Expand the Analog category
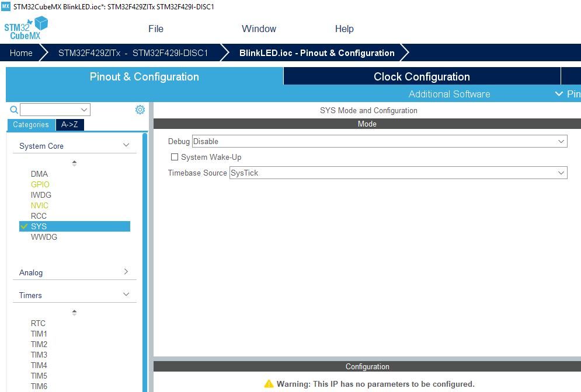Image resolution: width=581 pixels, height=392 pixels. pos(126,271)
